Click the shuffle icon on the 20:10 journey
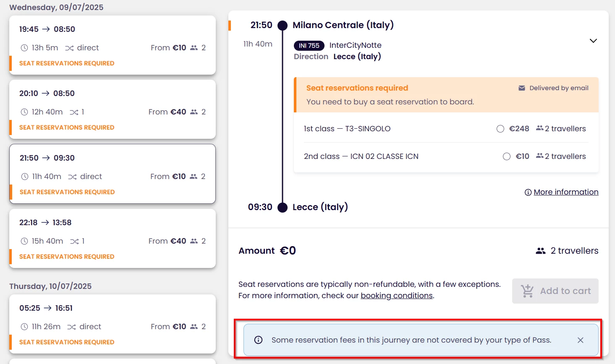Image resolution: width=615 pixels, height=364 pixels. click(x=74, y=112)
